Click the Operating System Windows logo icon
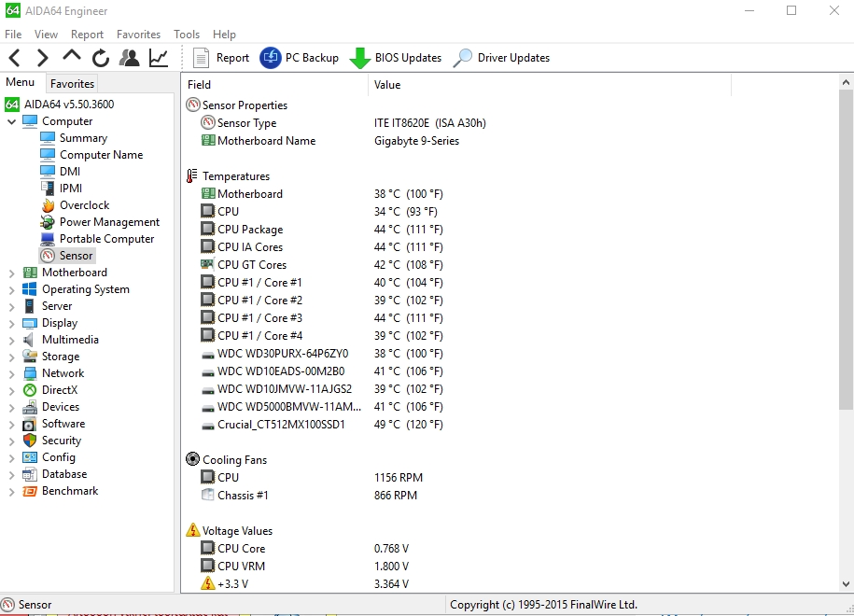This screenshot has height=616, width=854. coord(30,289)
